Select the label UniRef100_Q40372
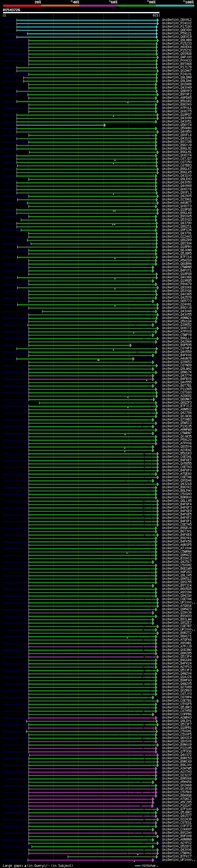The height and width of the screenshot is (868, 197). tap(177, 755)
